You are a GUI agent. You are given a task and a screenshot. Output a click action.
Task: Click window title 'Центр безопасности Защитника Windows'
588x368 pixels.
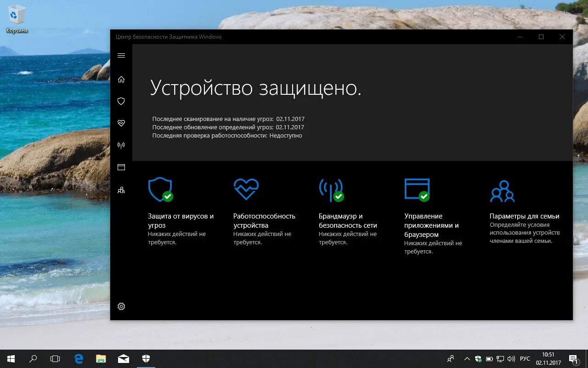(x=169, y=37)
